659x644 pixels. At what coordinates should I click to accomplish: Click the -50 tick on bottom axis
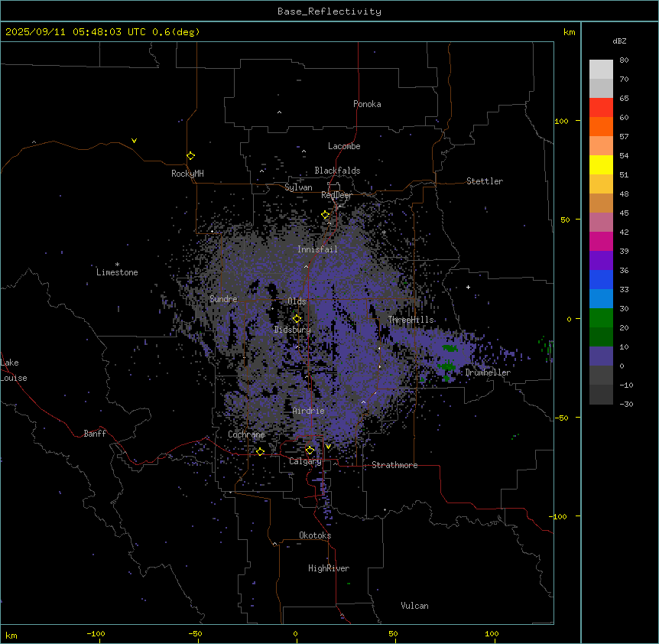(195, 633)
